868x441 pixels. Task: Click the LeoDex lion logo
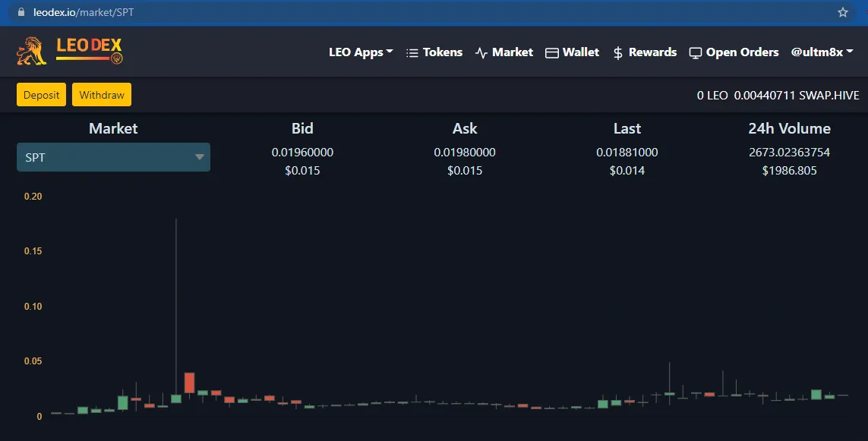click(31, 51)
